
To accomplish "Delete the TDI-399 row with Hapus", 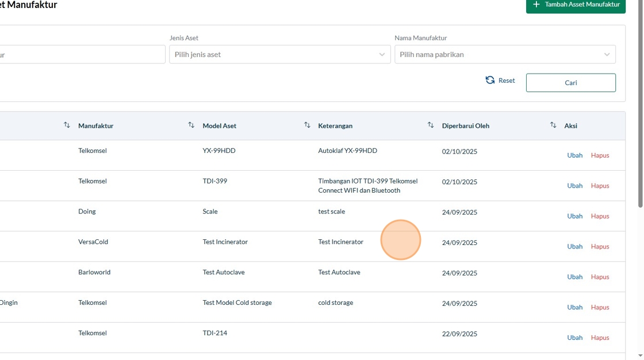I will [600, 186].
